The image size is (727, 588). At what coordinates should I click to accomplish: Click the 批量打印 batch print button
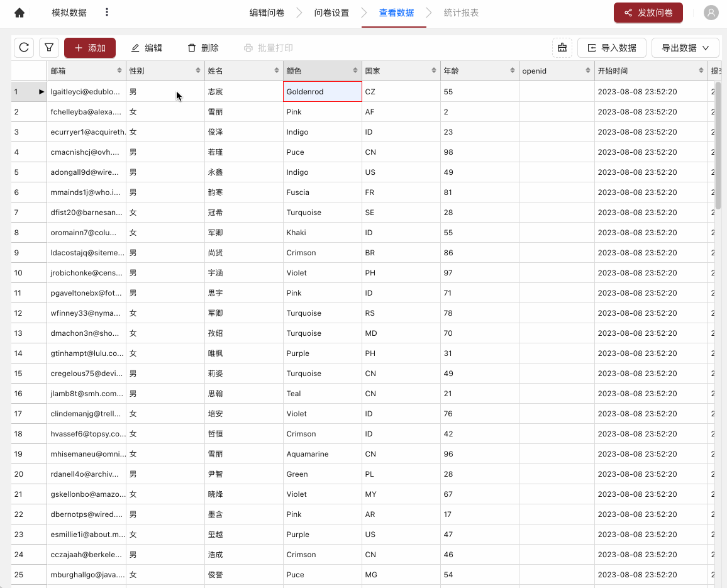pos(269,48)
